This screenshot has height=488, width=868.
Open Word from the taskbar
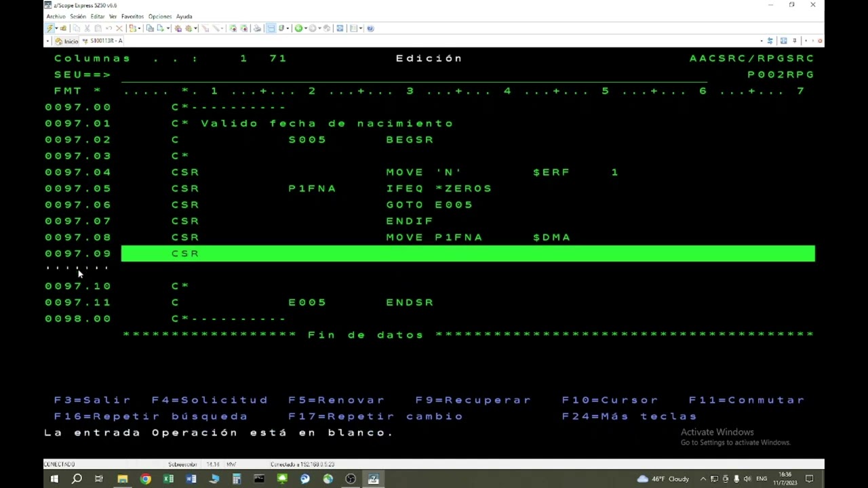pos(191,479)
